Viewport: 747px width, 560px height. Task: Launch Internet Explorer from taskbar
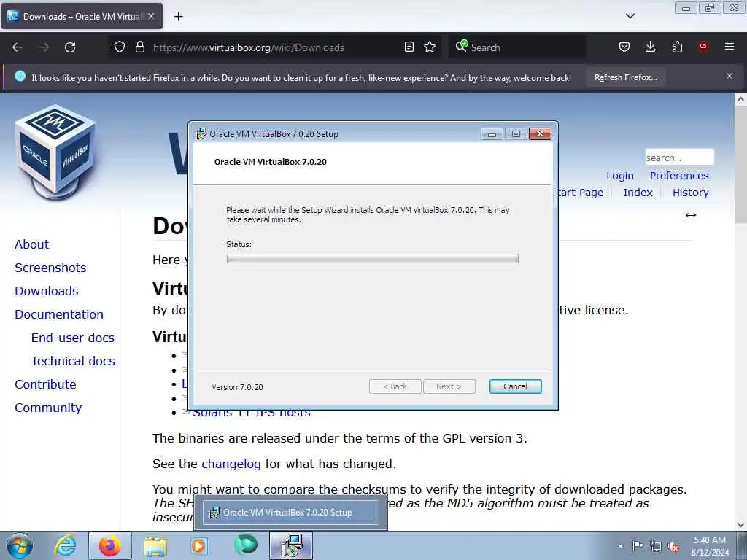click(65, 545)
